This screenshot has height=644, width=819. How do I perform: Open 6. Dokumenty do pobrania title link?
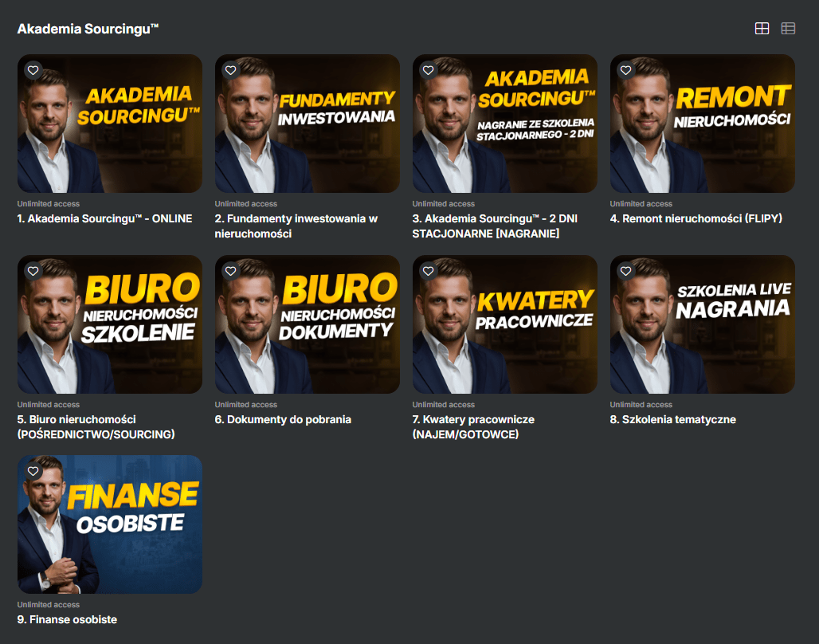pyautogui.click(x=283, y=419)
